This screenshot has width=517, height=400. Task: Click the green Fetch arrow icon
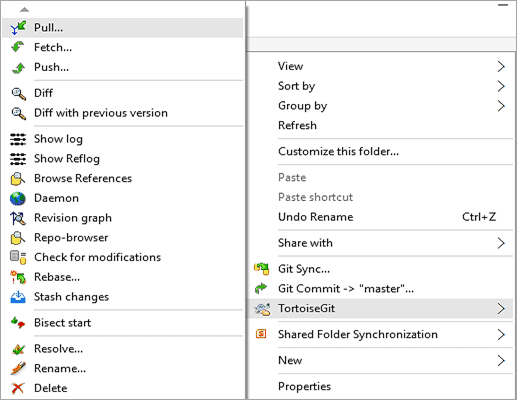pyautogui.click(x=18, y=47)
